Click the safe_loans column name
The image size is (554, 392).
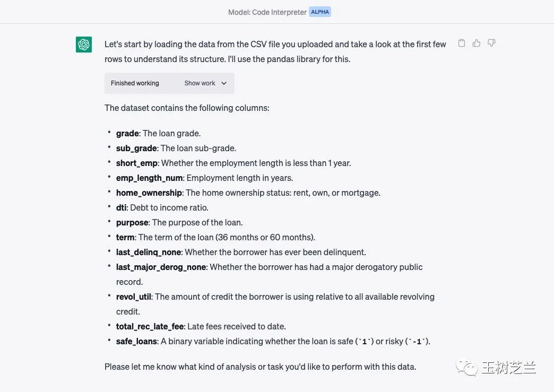136,341
